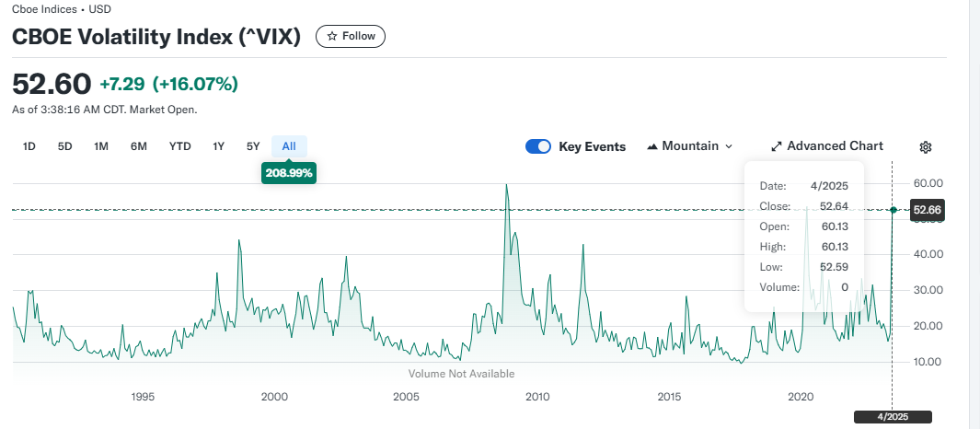The height and width of the screenshot is (429, 980).
Task: Switch to the 1M range
Action: [101, 146]
